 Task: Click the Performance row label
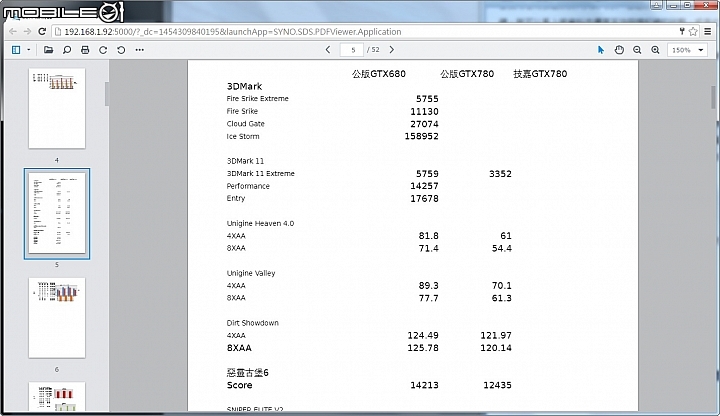pyautogui.click(x=248, y=186)
